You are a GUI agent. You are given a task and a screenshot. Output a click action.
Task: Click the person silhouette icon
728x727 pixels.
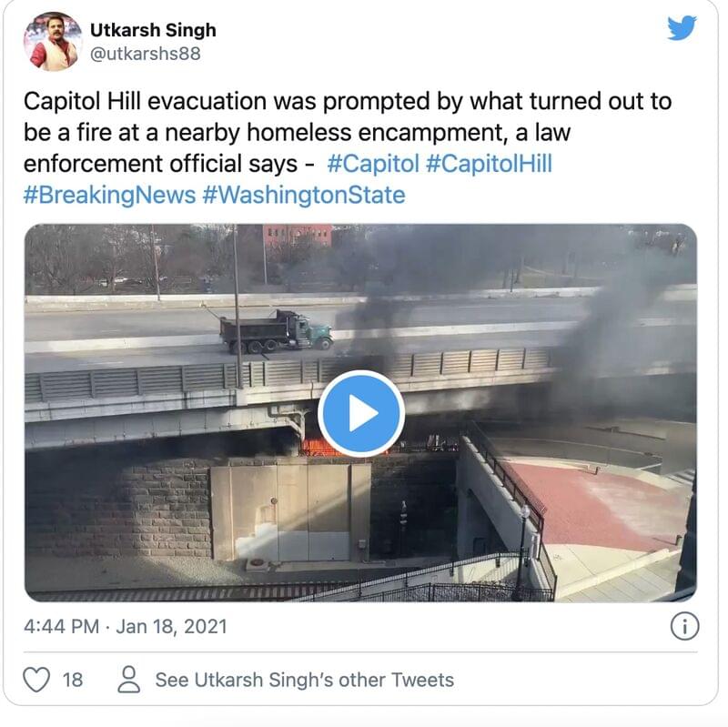128,680
